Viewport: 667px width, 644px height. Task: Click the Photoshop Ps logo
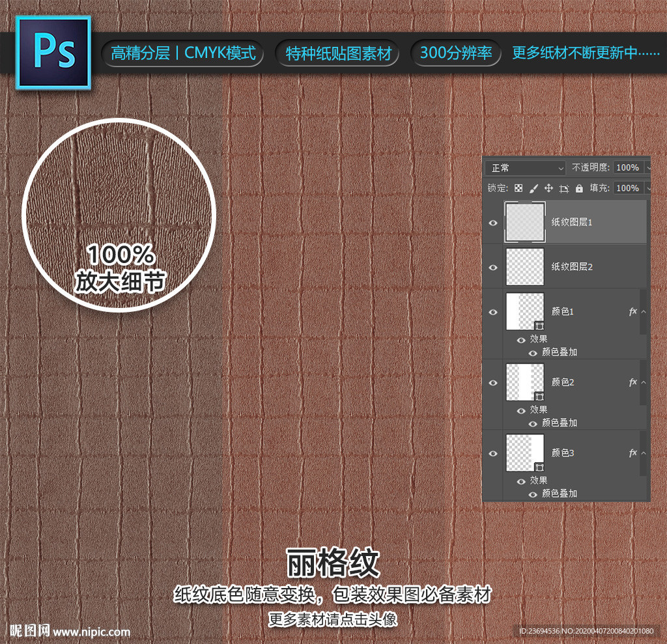pos(53,53)
